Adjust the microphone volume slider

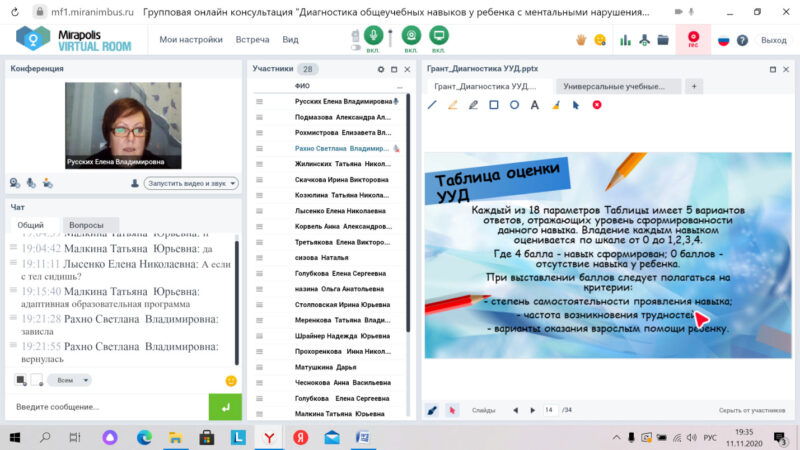coord(390,38)
